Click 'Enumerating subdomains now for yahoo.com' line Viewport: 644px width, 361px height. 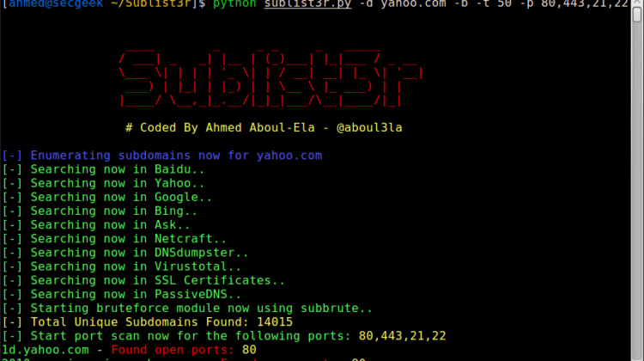[x=162, y=156]
